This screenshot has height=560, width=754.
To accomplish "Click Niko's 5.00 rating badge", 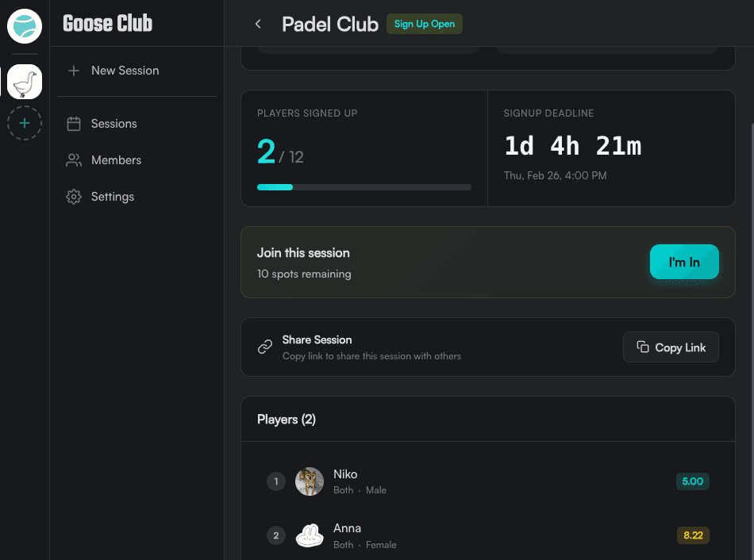I will [x=692, y=481].
